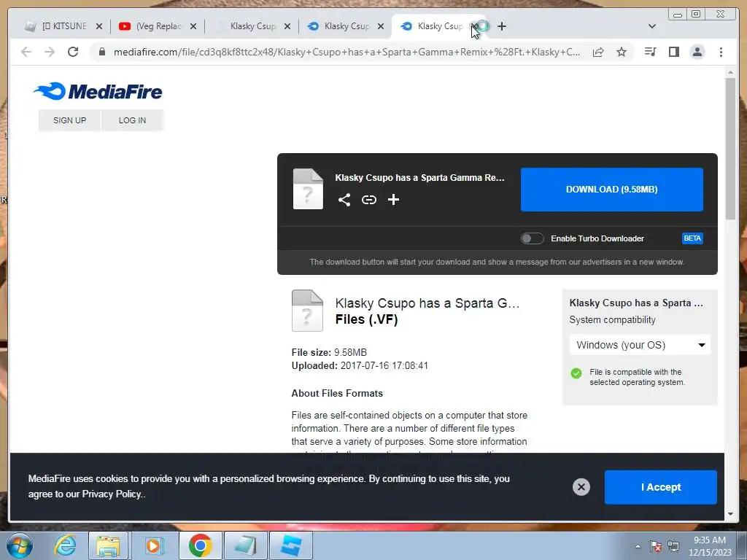Click the MediaFire logo
The height and width of the screenshot is (560, 747).
[x=98, y=91]
